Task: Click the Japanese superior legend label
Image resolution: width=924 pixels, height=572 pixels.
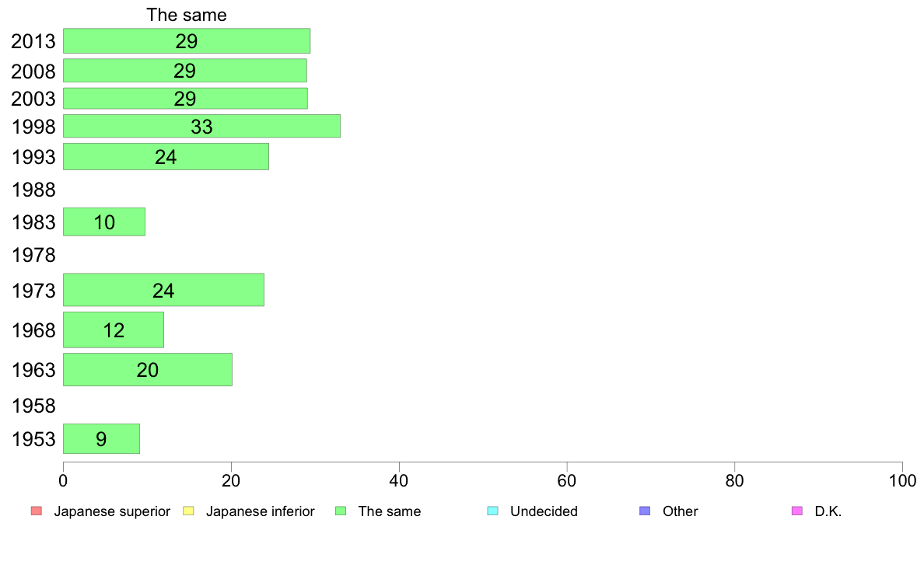Action: pos(112,511)
